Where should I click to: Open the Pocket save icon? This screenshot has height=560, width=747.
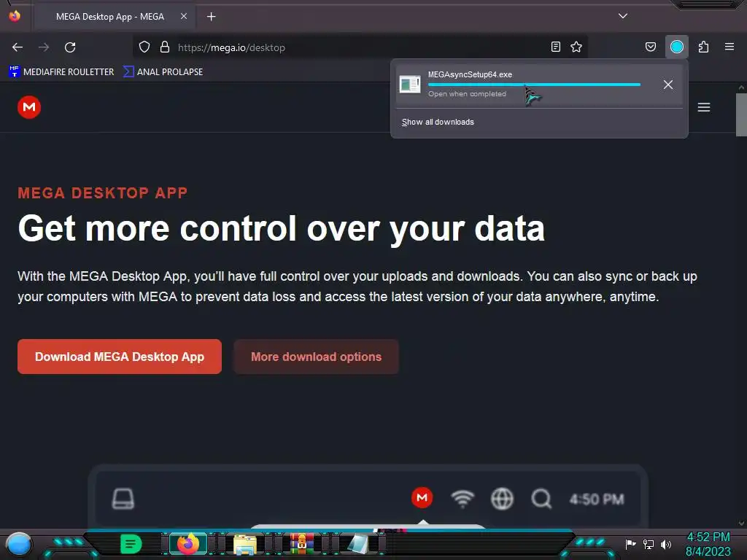pyautogui.click(x=651, y=47)
